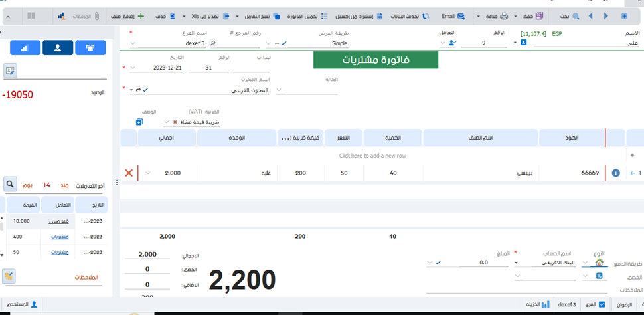
Task: Open the اسم المخزن warehouse dropdown
Action: click(131, 90)
